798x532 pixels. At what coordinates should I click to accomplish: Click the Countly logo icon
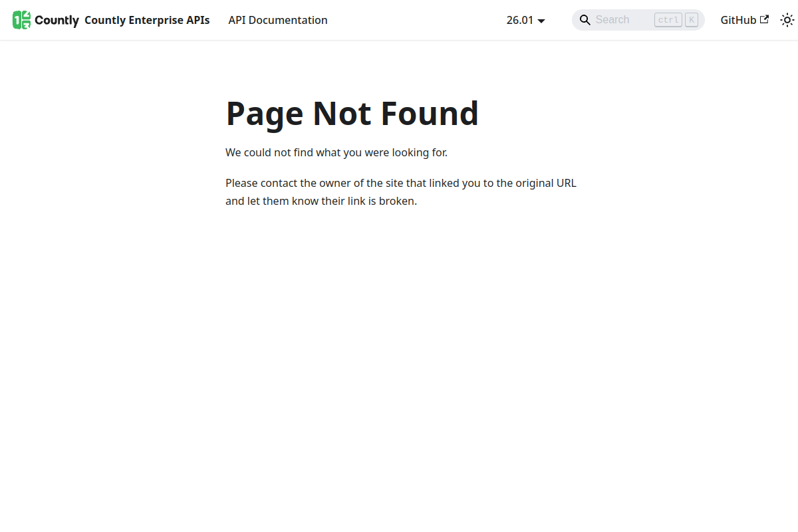(45, 20)
